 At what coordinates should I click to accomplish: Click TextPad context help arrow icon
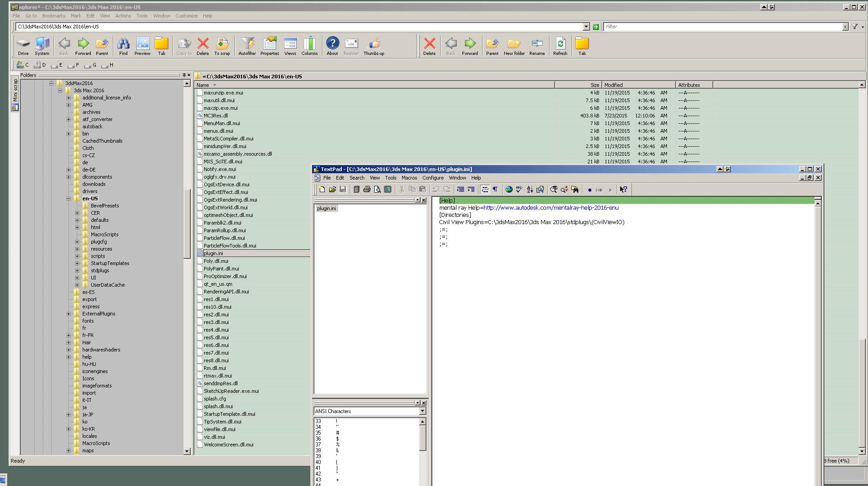[x=623, y=189]
